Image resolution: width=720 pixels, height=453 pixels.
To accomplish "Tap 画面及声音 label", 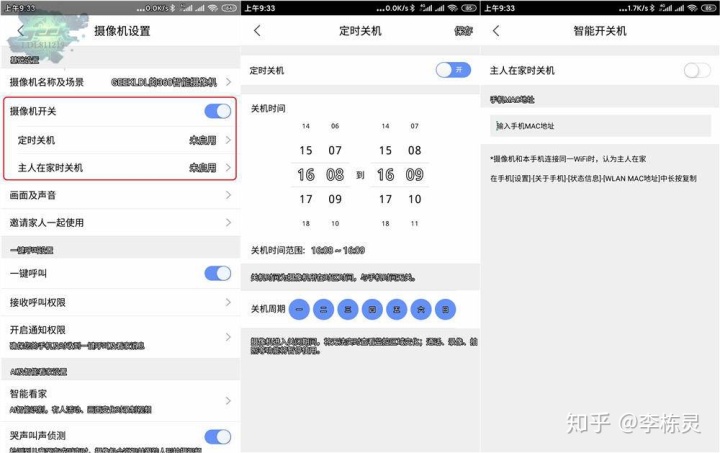I will 33,195.
